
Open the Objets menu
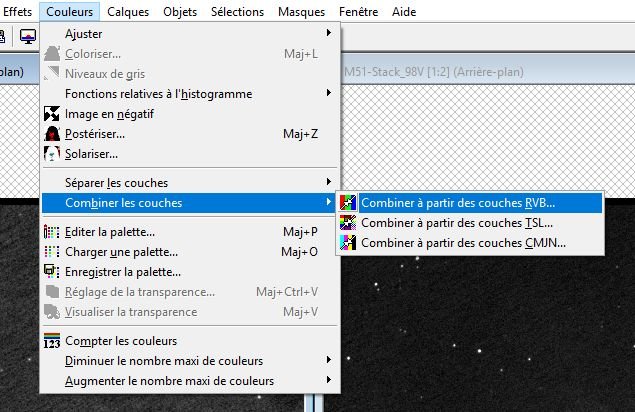tap(180, 11)
